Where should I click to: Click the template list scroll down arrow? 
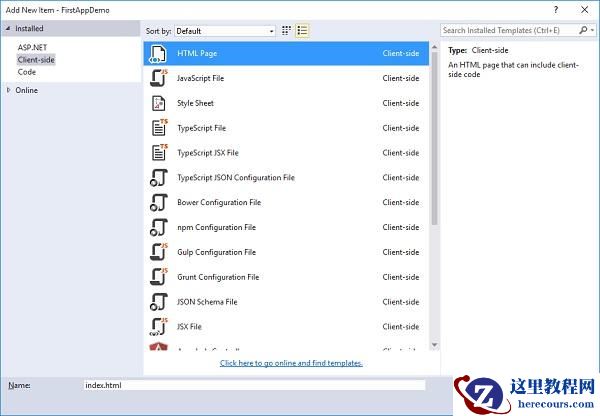(x=434, y=345)
